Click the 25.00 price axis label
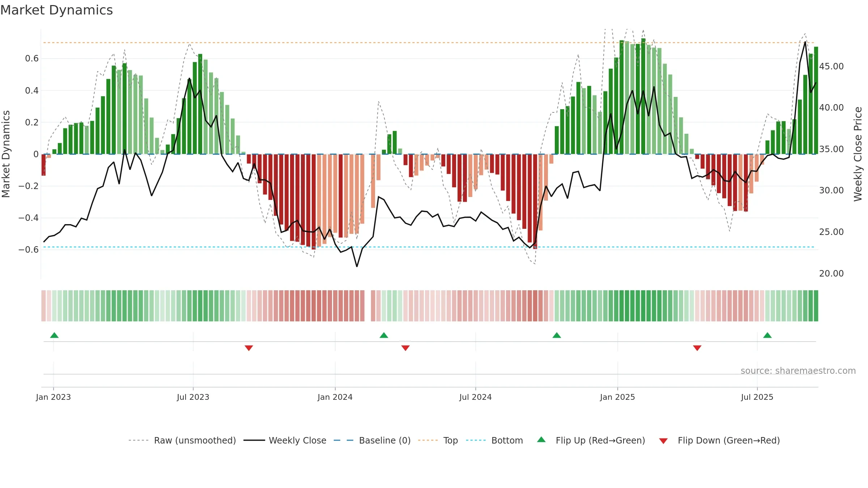This screenshot has width=868, height=488. tap(831, 232)
